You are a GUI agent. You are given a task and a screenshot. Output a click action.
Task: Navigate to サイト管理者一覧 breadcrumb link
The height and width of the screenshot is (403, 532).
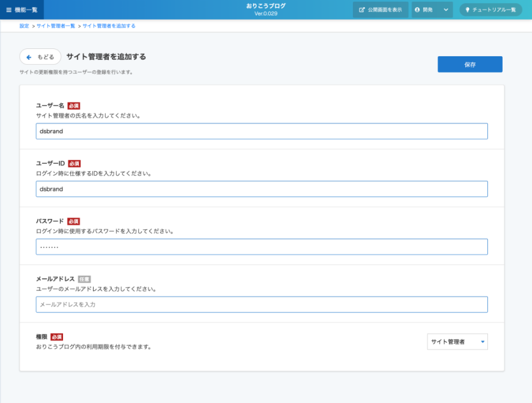(56, 26)
